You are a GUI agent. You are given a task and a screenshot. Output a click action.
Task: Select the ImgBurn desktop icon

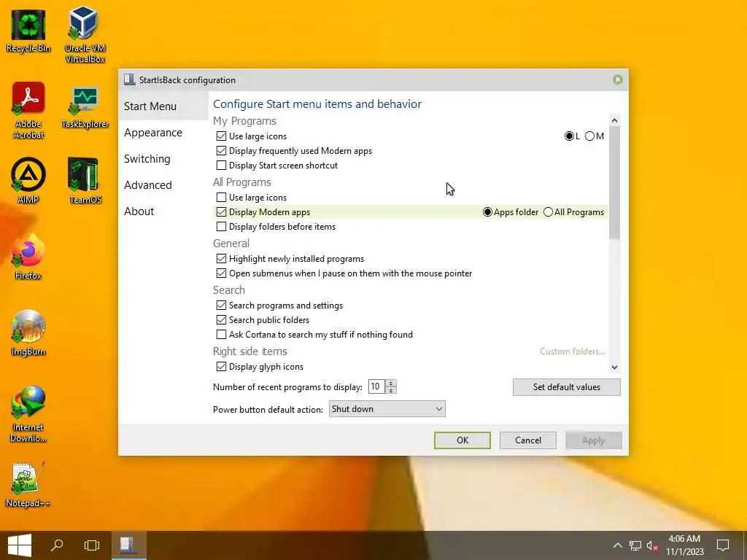click(x=28, y=332)
